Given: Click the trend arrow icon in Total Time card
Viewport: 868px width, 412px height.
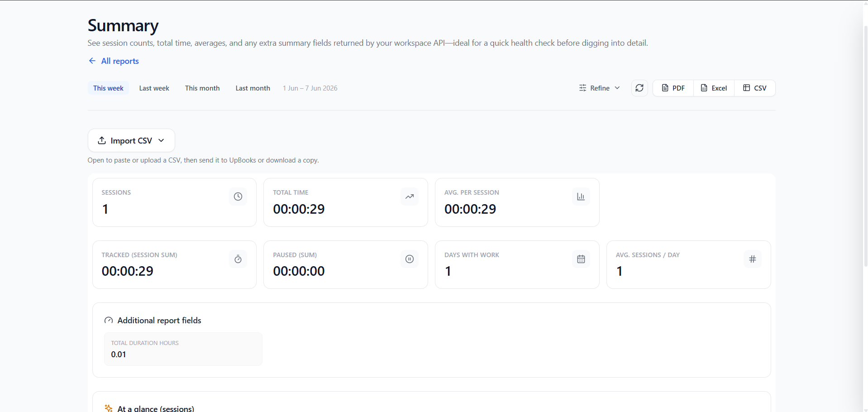Looking at the screenshot, I should pos(410,196).
